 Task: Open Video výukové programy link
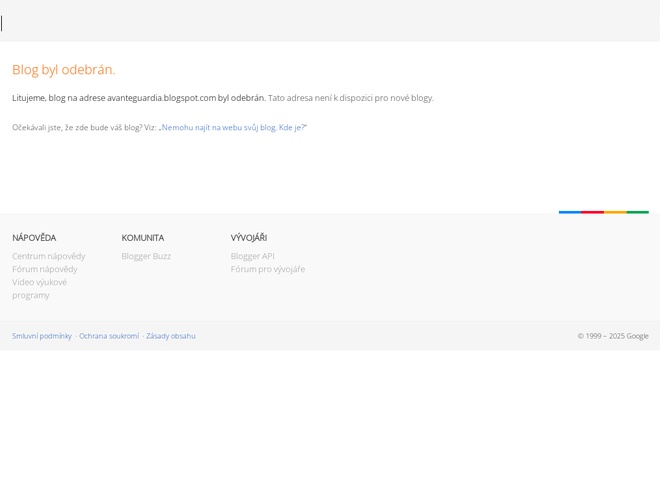point(39,288)
